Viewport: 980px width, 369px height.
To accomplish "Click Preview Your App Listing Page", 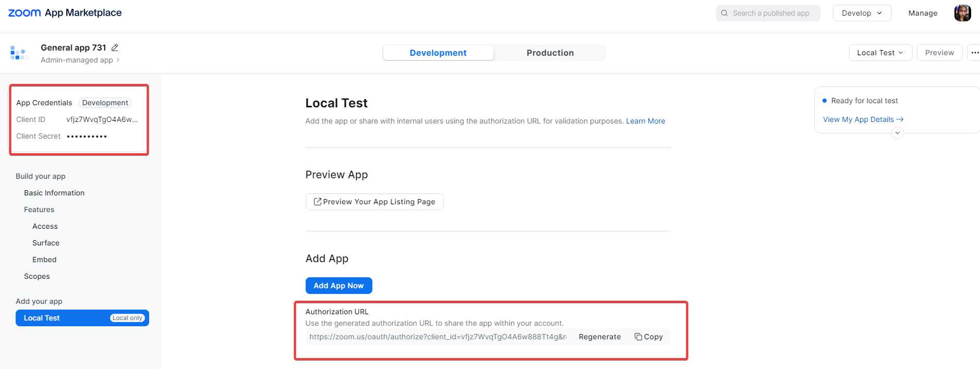I will [374, 202].
